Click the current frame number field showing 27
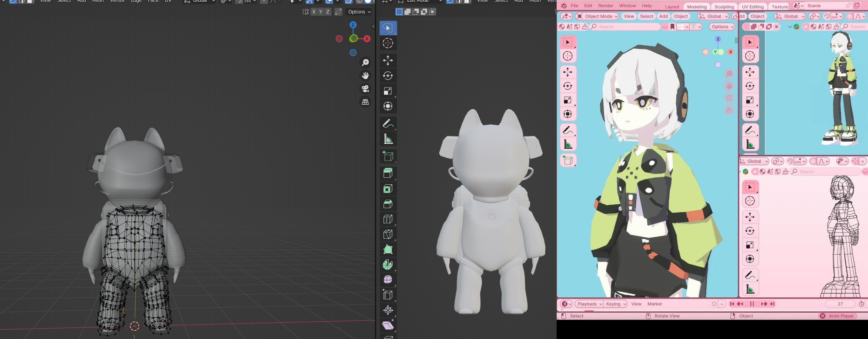This screenshot has width=868, height=339. coord(840,304)
